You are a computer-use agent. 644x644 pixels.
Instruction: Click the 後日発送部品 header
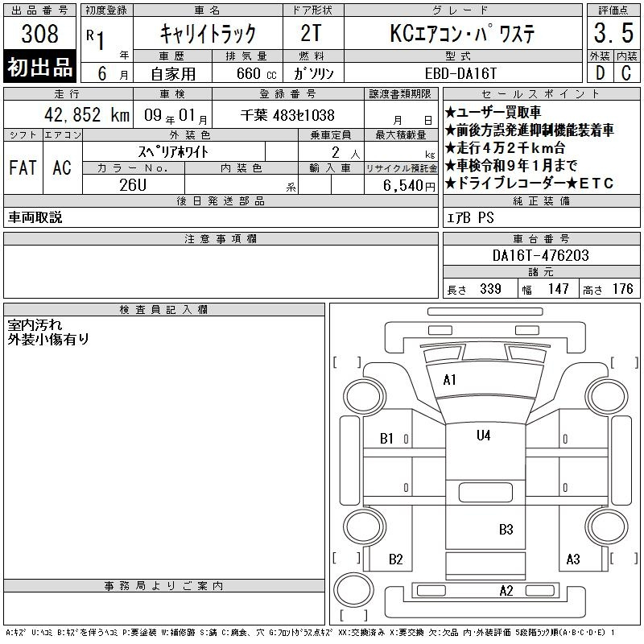point(221,201)
